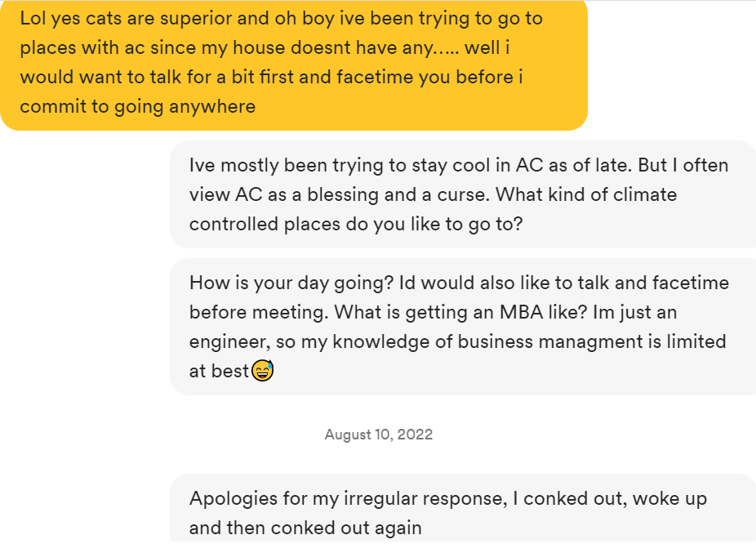Click the yellow 'Lol yes cats are superior' message
756x544 pixels.
pos(294,63)
